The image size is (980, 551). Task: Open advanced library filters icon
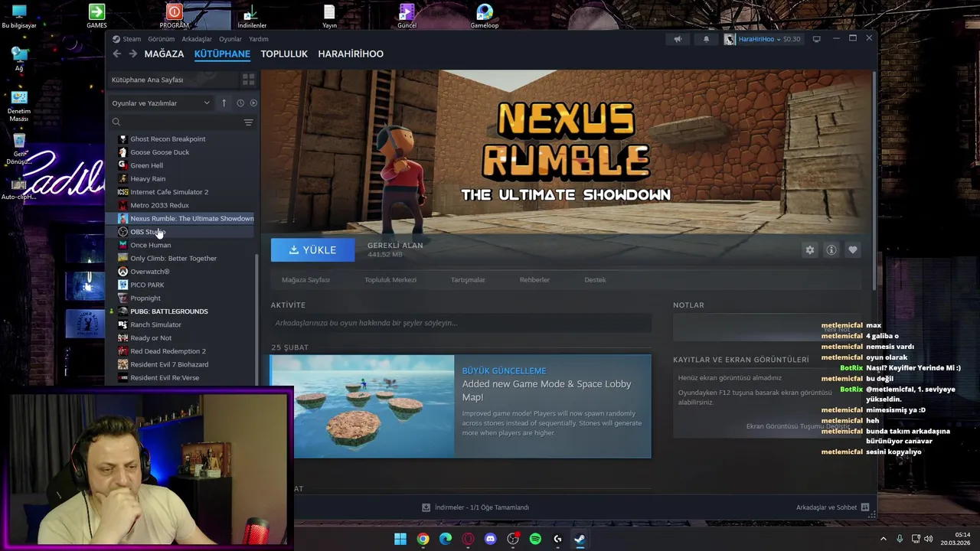[x=248, y=122]
